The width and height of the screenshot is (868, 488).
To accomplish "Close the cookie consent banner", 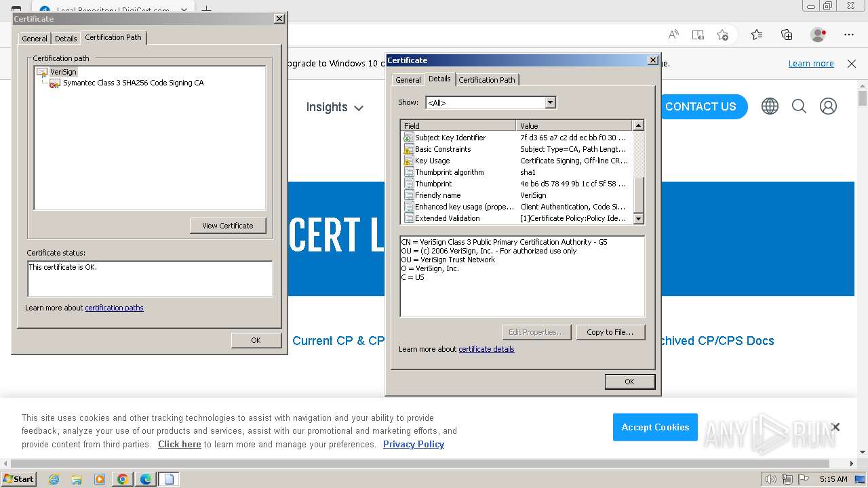I will (835, 427).
